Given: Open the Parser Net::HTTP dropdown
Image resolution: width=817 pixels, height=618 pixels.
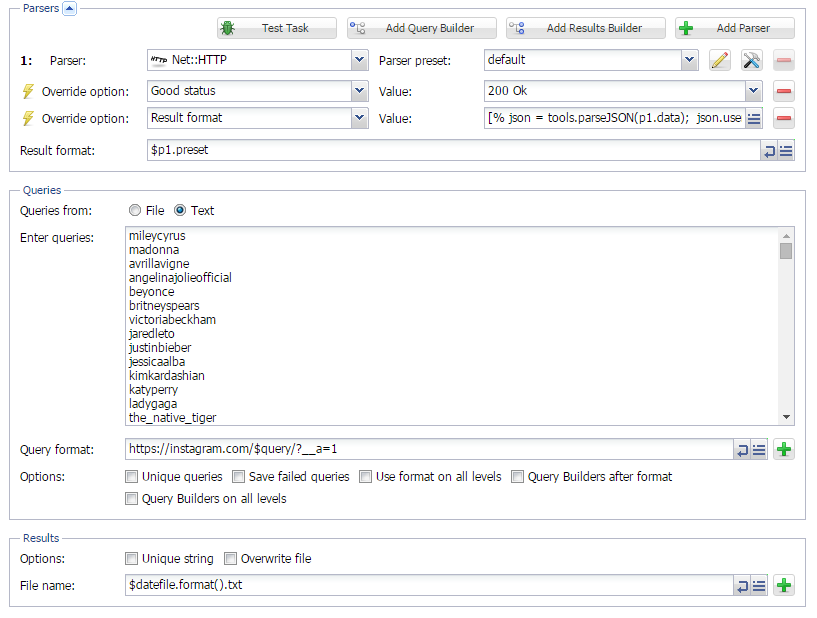Looking at the screenshot, I should click(x=359, y=60).
